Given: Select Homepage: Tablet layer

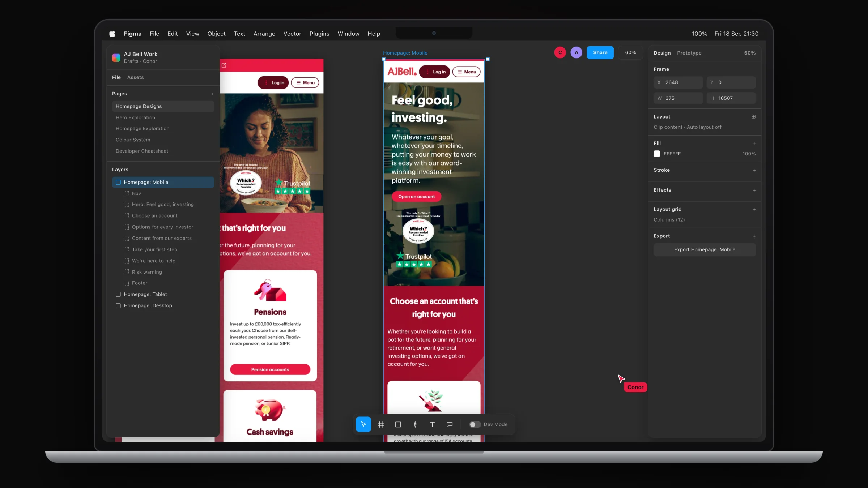Looking at the screenshot, I should [163, 294].
